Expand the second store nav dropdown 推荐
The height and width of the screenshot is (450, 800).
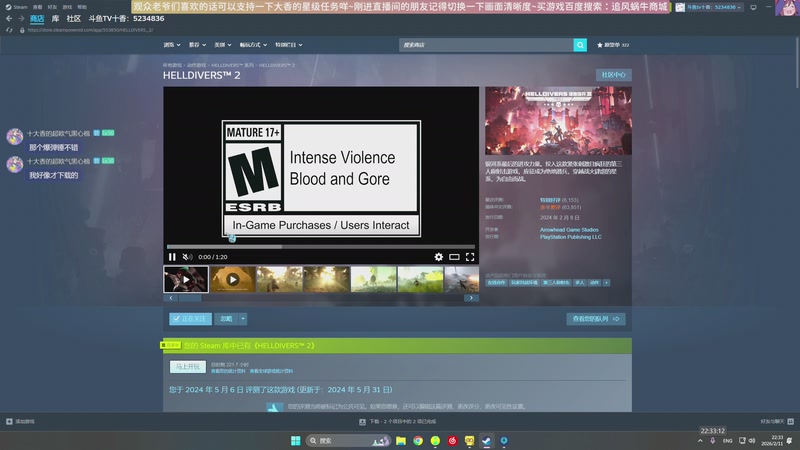coord(197,45)
